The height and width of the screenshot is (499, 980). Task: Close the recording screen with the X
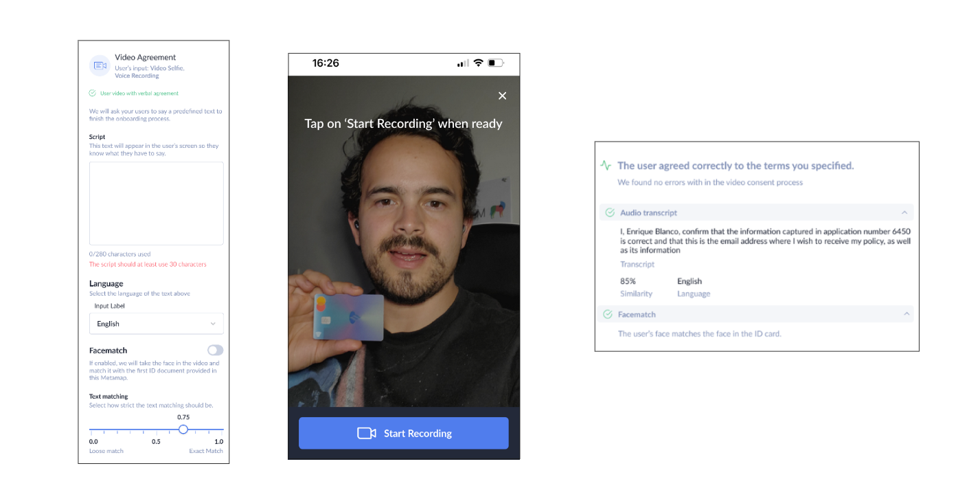tap(502, 96)
